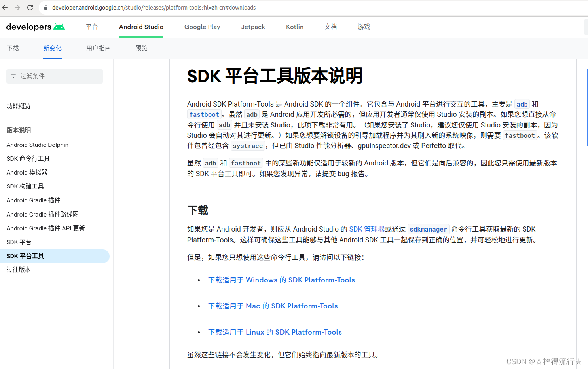Select Android Gradle 插件 API 更新
Screen dimensions: 588x369
[x=46, y=228]
